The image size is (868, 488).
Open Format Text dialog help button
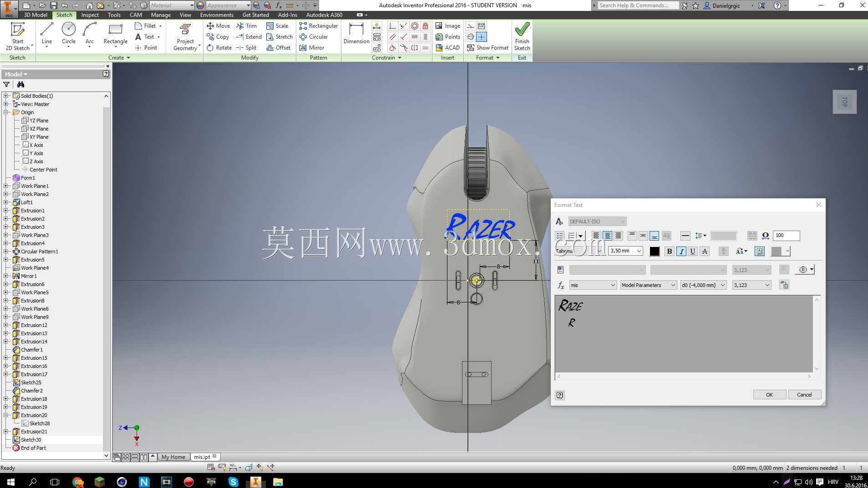pos(560,395)
